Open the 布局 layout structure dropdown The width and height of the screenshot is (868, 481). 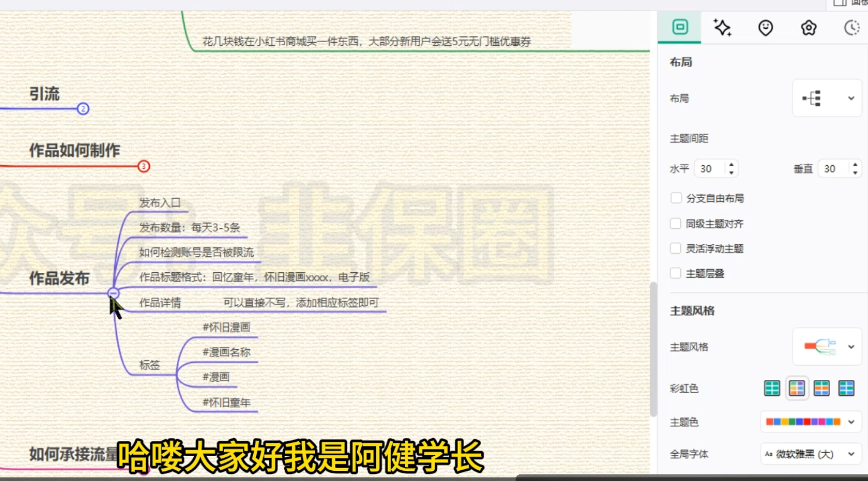pyautogui.click(x=826, y=98)
